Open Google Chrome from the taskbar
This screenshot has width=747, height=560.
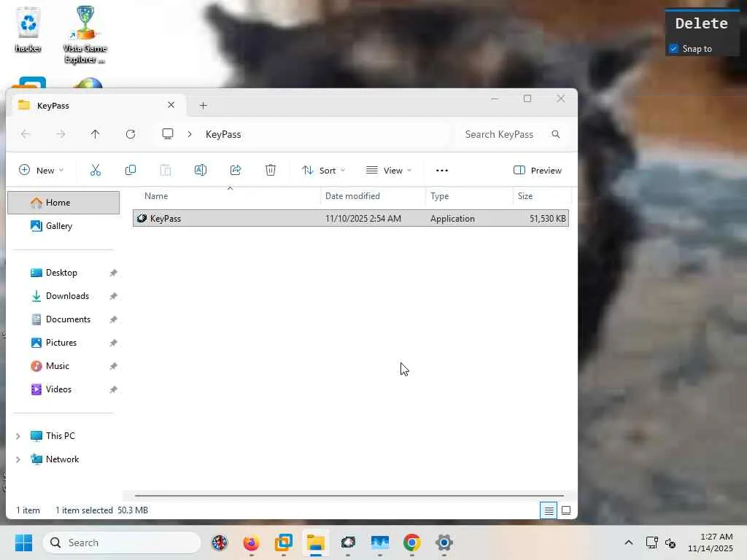pyautogui.click(x=412, y=542)
